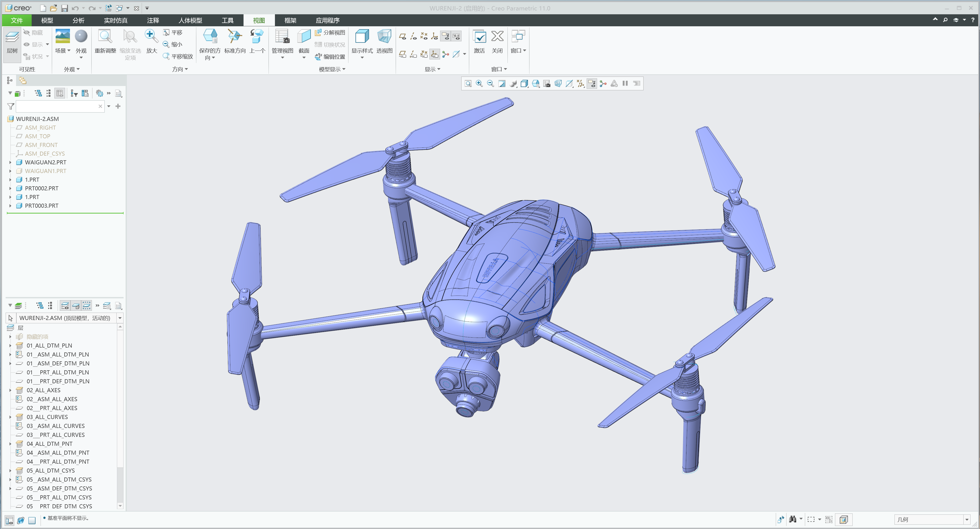Image resolution: width=980 pixels, height=529 pixels.
Task: Click the 层树 layer tree icon
Action: tap(12, 44)
